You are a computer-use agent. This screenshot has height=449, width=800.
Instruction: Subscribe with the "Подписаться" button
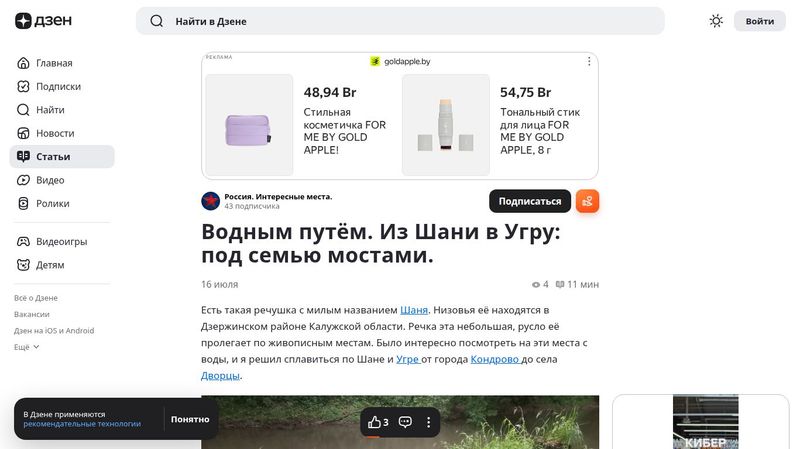(x=529, y=201)
